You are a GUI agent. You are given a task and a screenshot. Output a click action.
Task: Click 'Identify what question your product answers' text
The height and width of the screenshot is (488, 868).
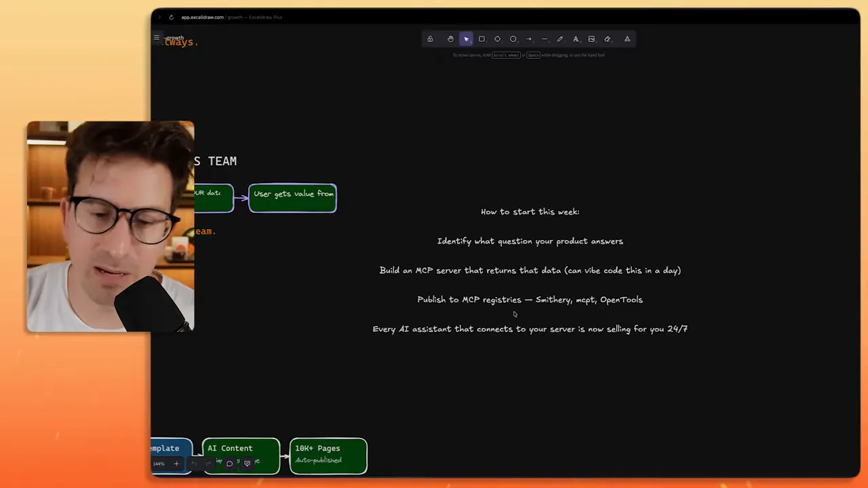530,241
